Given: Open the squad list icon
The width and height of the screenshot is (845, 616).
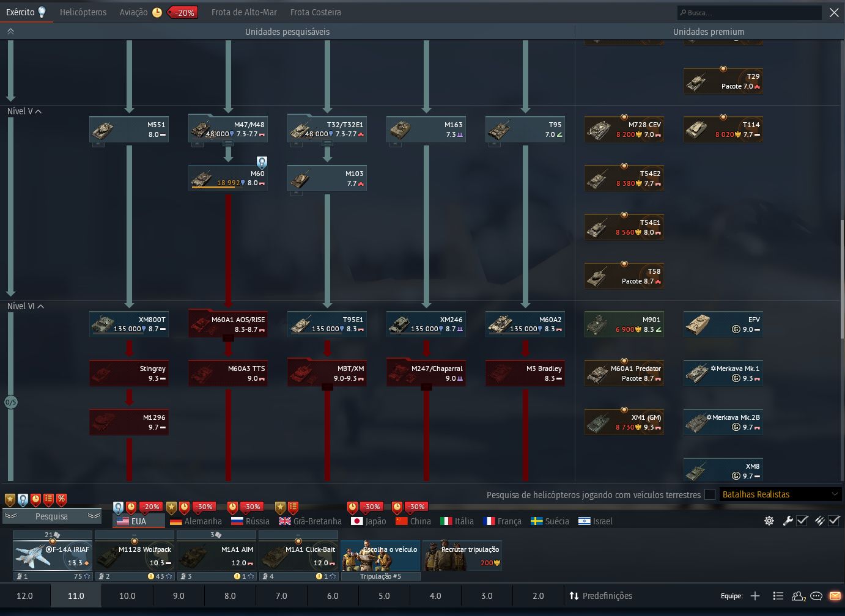Looking at the screenshot, I should pyautogui.click(x=778, y=596).
